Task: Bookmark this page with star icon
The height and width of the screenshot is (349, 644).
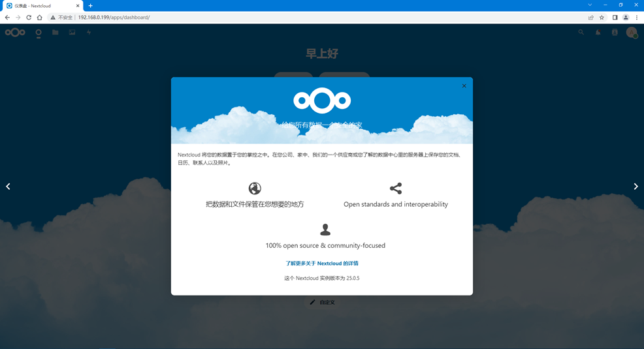Action: click(x=602, y=17)
